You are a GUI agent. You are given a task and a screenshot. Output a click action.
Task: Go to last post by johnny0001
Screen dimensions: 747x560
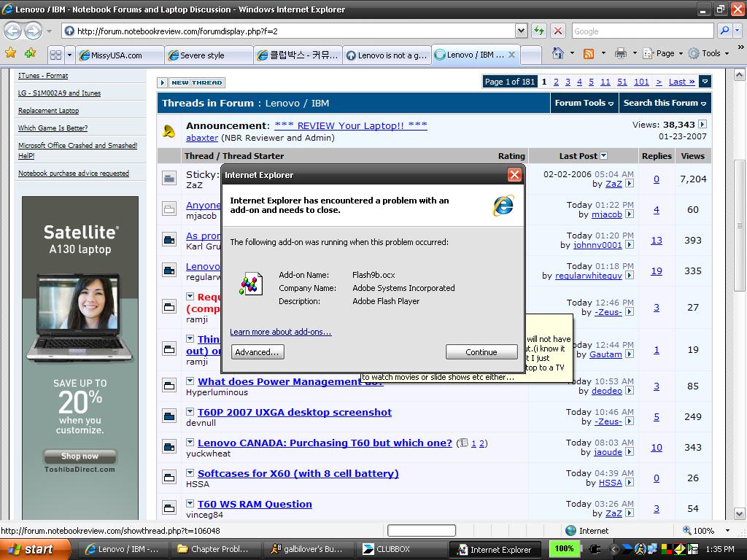[630, 245]
